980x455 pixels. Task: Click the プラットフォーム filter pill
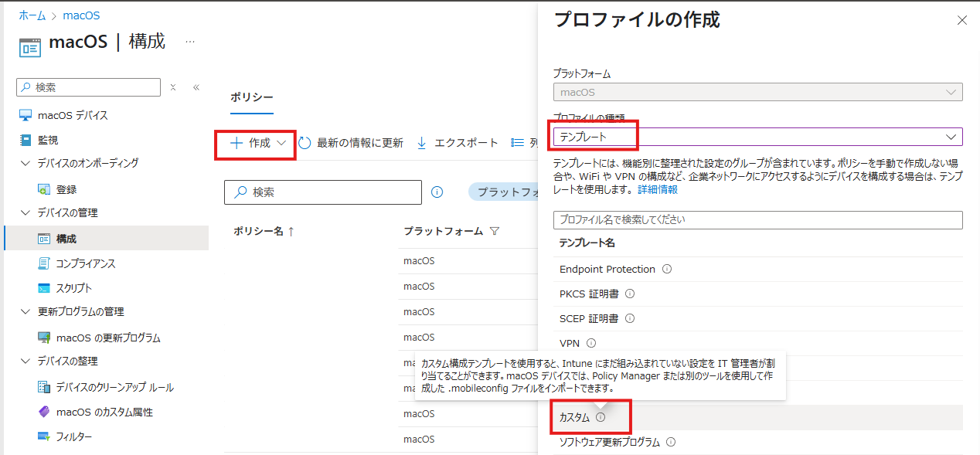504,192
